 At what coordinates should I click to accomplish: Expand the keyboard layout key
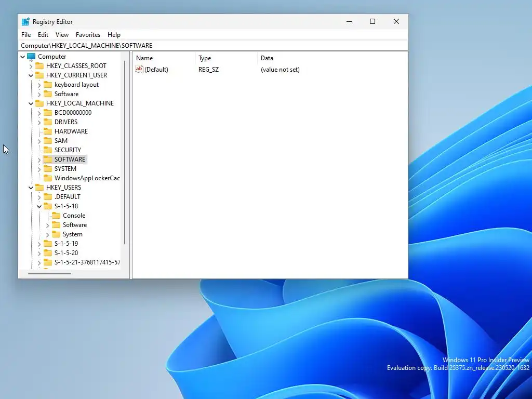click(x=39, y=85)
